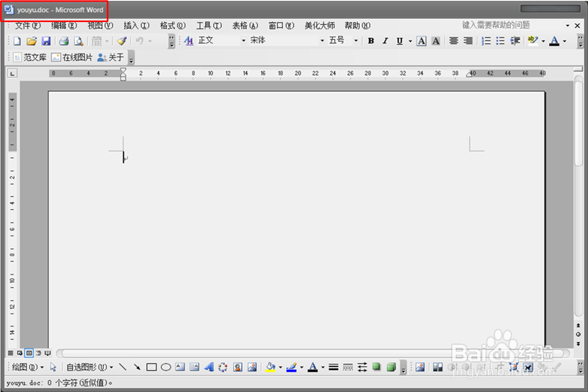Open the line style options
The height and width of the screenshot is (392, 588).
pyautogui.click(x=334, y=367)
